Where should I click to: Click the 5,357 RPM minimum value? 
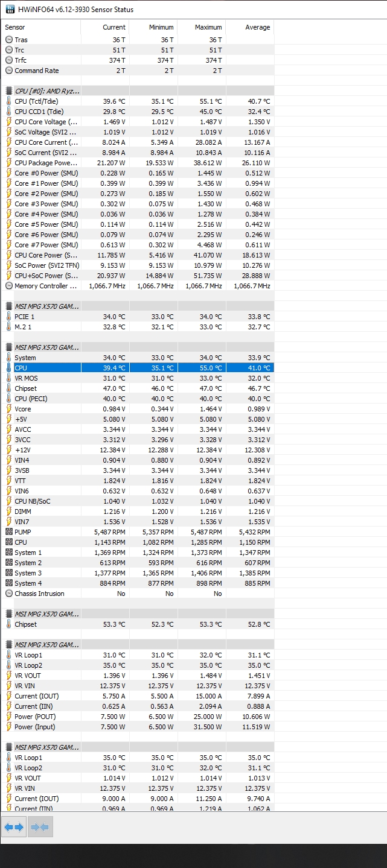click(x=158, y=532)
